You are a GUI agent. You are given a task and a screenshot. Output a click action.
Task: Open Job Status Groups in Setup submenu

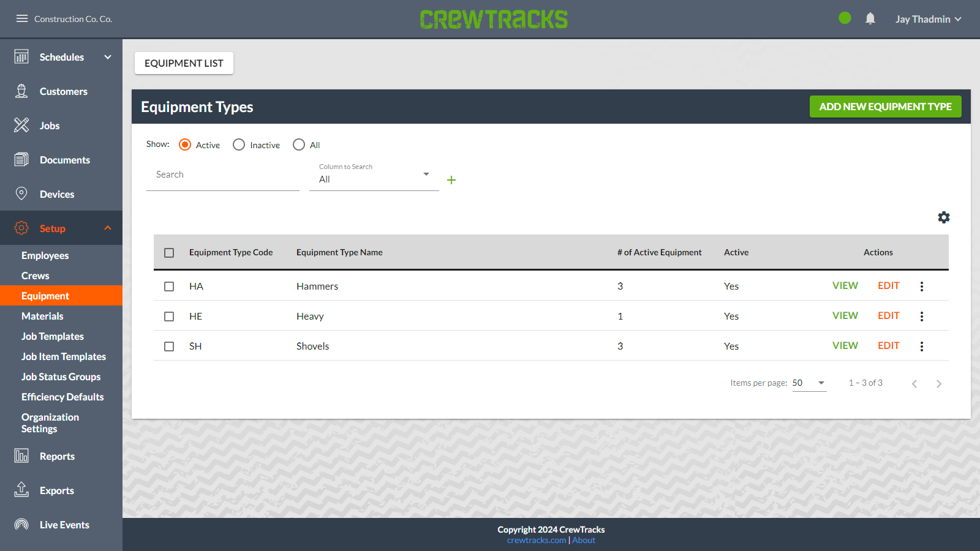[x=61, y=377]
